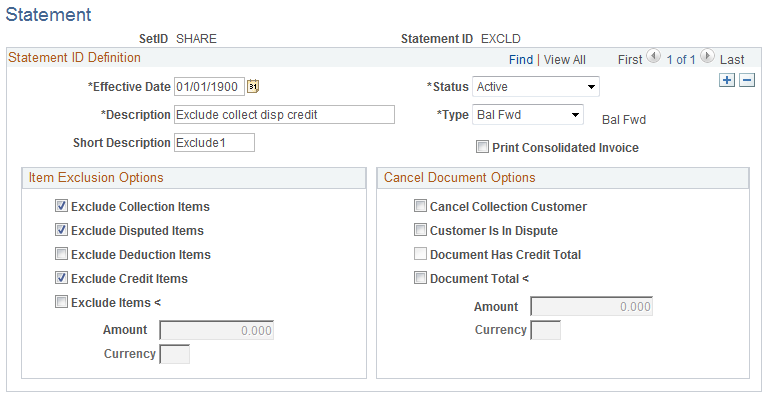Click the View All link
Viewport: 766px width, 396px height.
565,60
